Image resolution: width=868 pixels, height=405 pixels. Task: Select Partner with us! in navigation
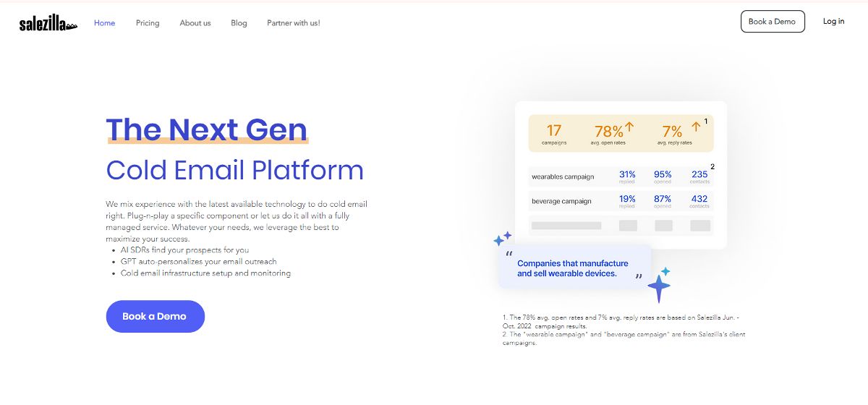coord(293,23)
